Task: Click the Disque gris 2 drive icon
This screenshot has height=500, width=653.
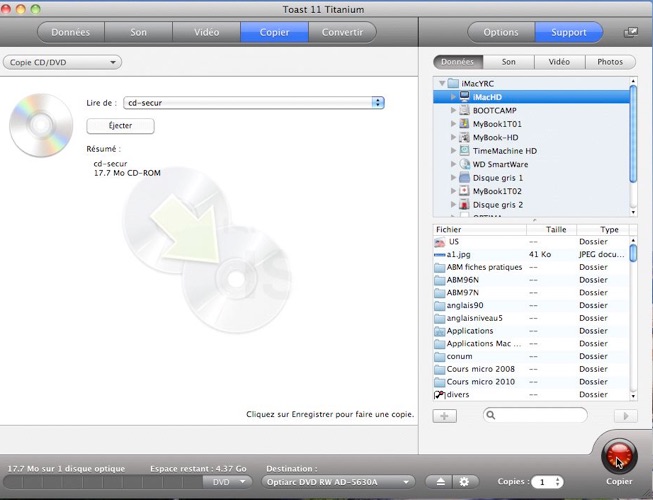Action: coord(464,204)
